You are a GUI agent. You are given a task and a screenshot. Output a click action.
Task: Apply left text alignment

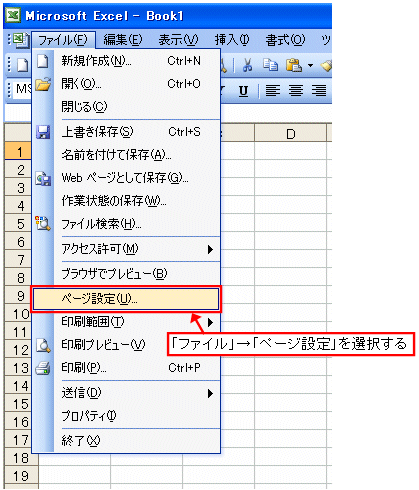[273, 91]
